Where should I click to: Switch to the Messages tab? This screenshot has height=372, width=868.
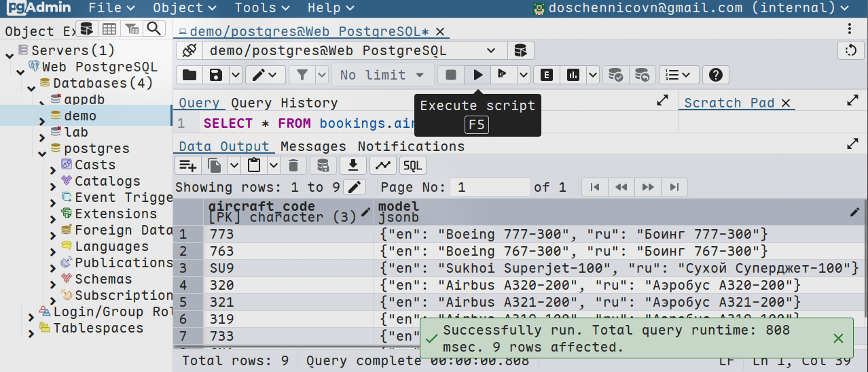pos(313,146)
